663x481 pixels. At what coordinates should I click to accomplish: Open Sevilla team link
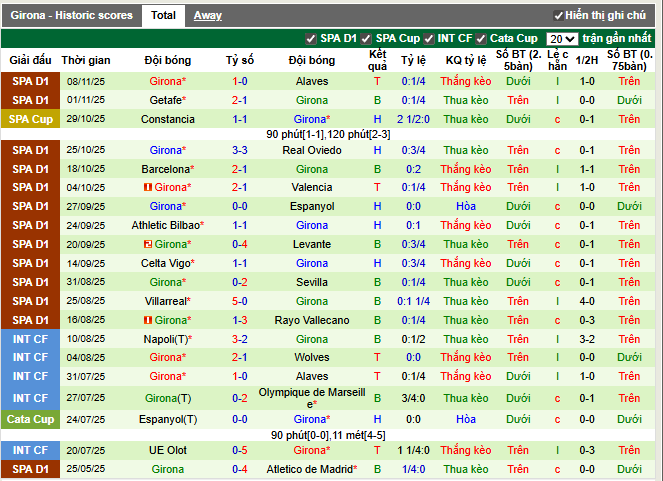click(312, 282)
